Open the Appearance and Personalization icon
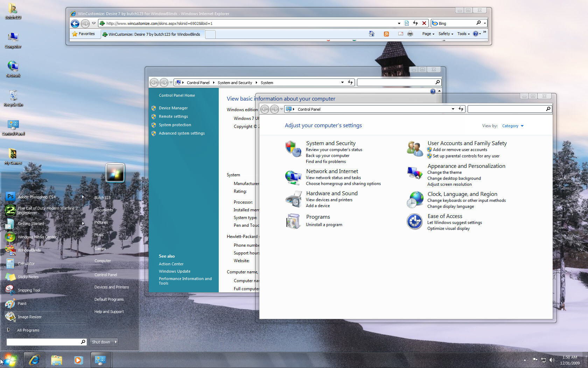588x368 pixels. click(x=415, y=173)
